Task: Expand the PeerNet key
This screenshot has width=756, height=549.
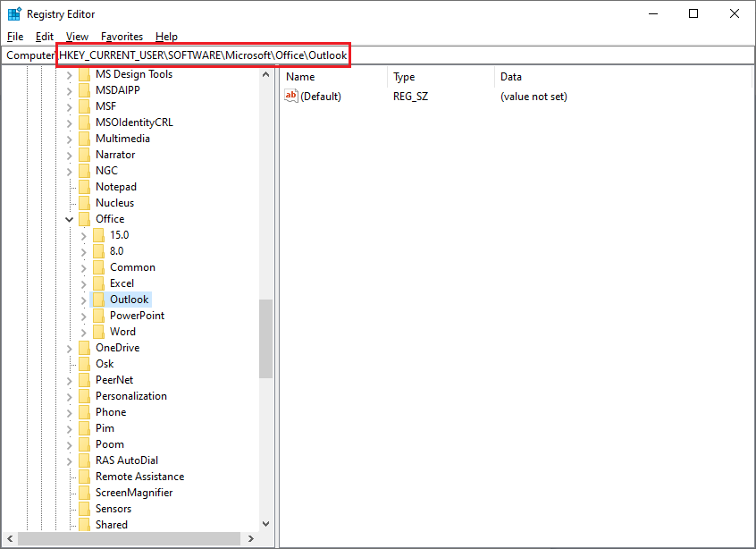Action: point(70,381)
